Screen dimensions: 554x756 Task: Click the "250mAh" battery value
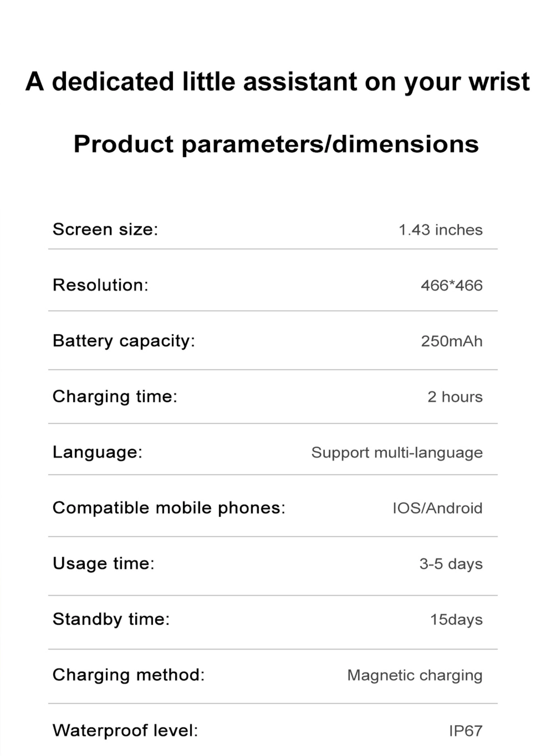[451, 341]
